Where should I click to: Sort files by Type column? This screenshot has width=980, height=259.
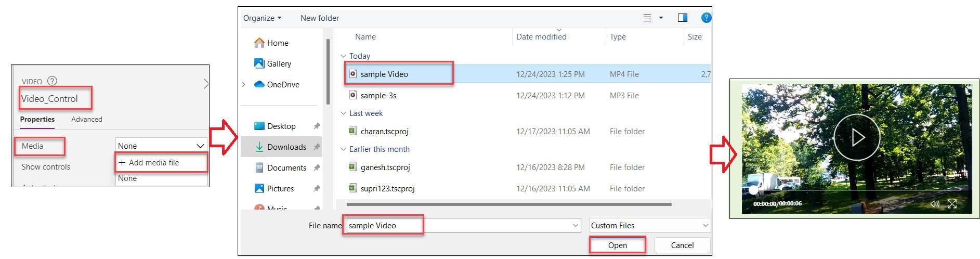[618, 36]
